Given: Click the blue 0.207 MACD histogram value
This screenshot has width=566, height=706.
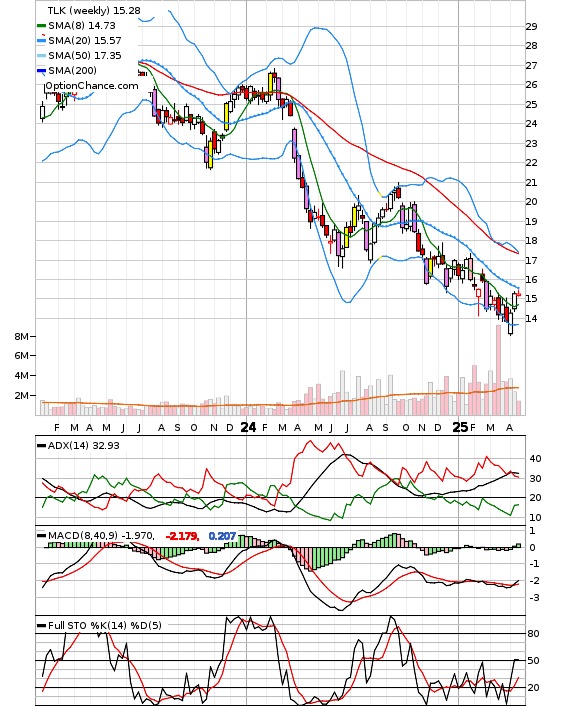Looking at the screenshot, I should 222,536.
